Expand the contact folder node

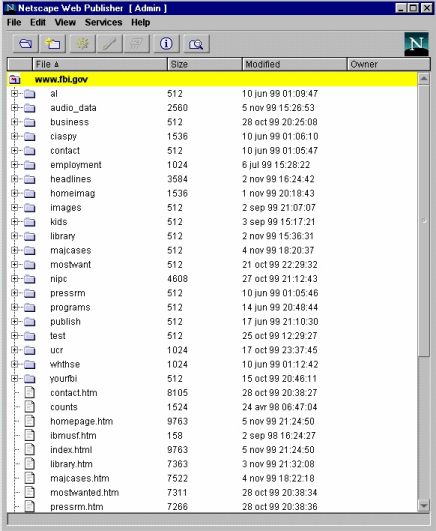[14, 150]
